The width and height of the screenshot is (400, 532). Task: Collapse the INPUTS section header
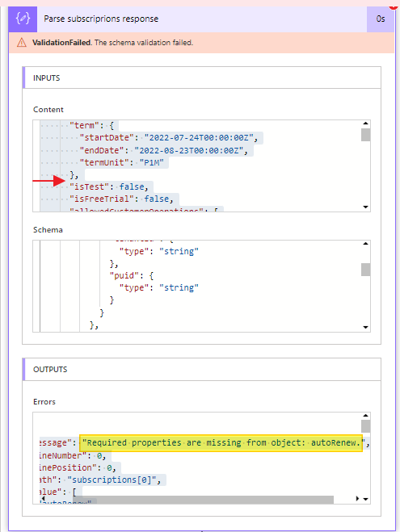202,77
